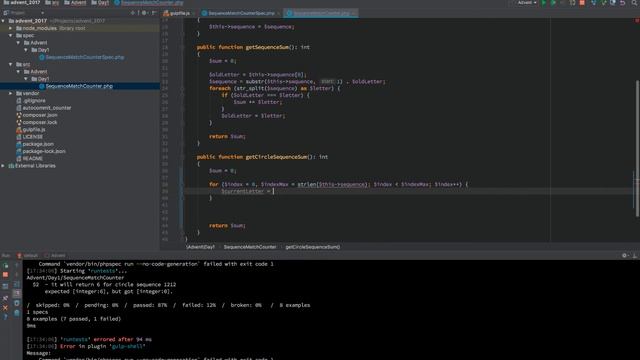Collapse the src folder

[x=11, y=64]
